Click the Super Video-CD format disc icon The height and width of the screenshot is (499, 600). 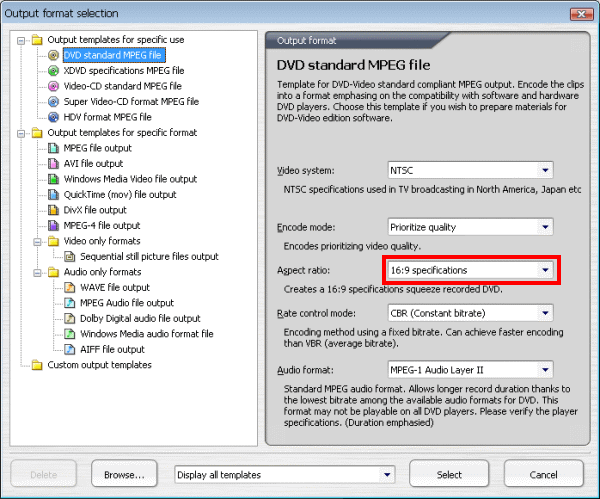pyautogui.click(x=53, y=101)
